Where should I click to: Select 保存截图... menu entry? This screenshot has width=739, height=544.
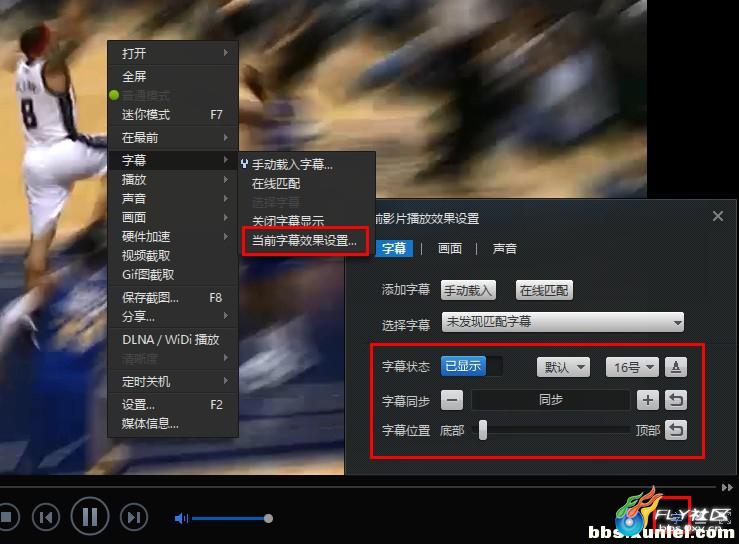173,297
